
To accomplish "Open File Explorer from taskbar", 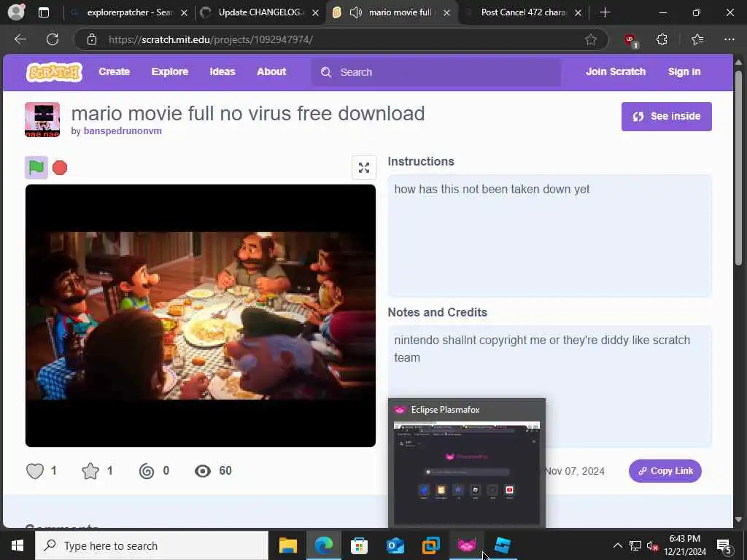I will [x=287, y=545].
